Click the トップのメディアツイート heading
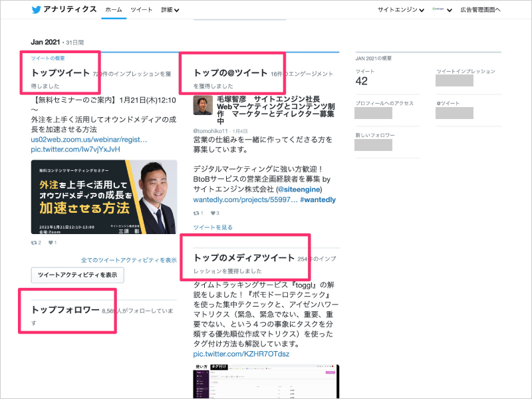 click(244, 258)
